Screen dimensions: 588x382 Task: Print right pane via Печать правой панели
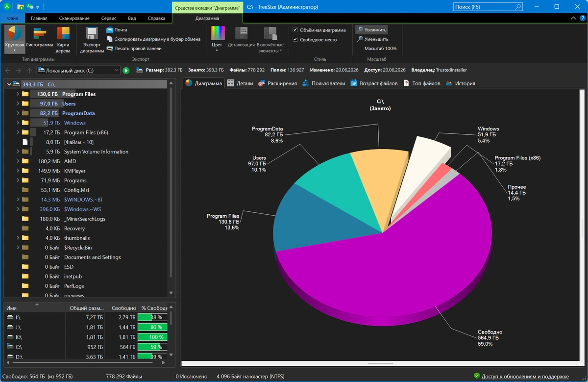click(x=134, y=49)
